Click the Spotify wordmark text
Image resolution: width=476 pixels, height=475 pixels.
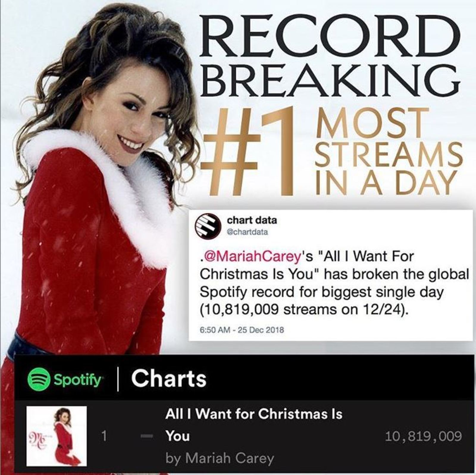click(77, 380)
